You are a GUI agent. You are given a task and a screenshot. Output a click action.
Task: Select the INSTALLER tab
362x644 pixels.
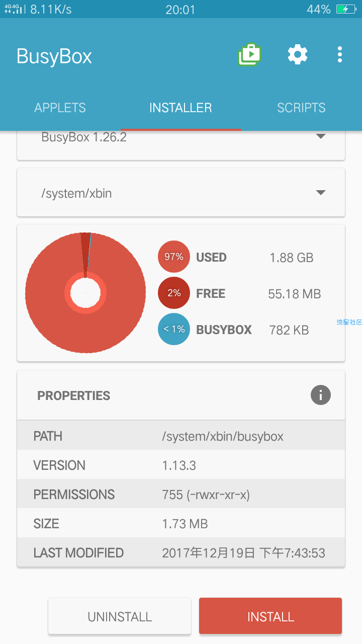pos(180,108)
